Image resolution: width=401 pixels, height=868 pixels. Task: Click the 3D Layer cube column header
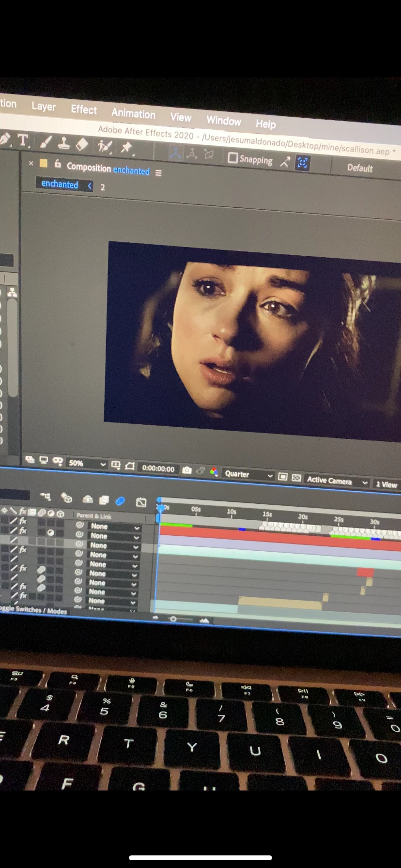click(61, 513)
